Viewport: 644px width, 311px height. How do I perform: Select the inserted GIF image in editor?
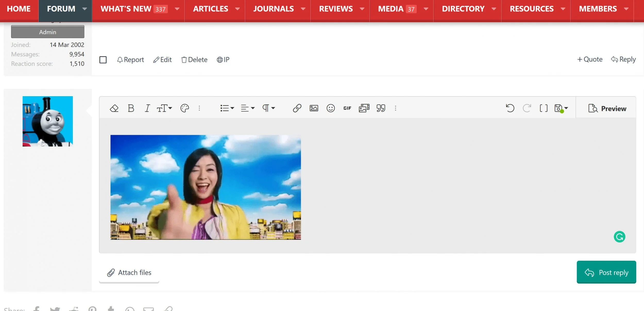[x=206, y=187]
